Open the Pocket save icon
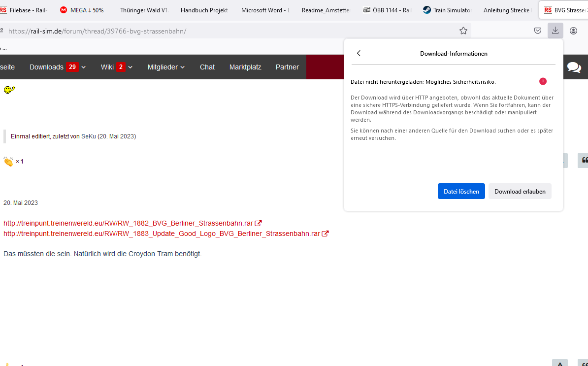588x366 pixels. pos(538,31)
